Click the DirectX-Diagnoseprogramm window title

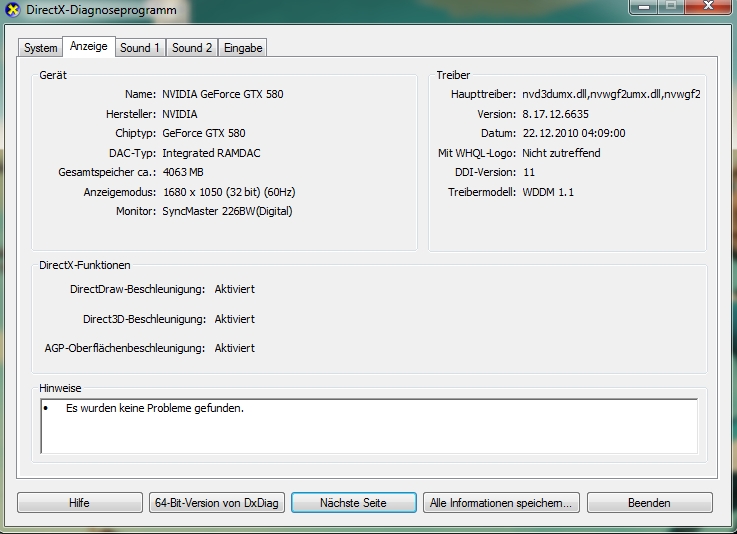[102, 10]
